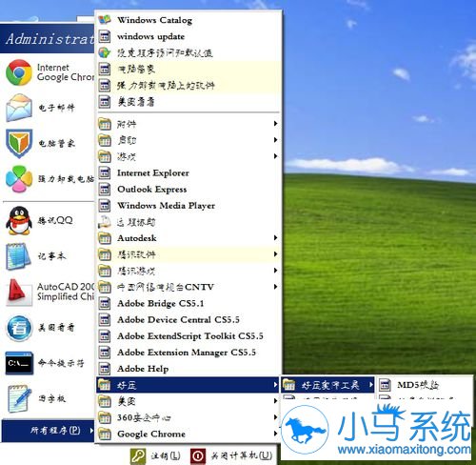
Task: Select windows update in programs menu
Action: click(188, 36)
